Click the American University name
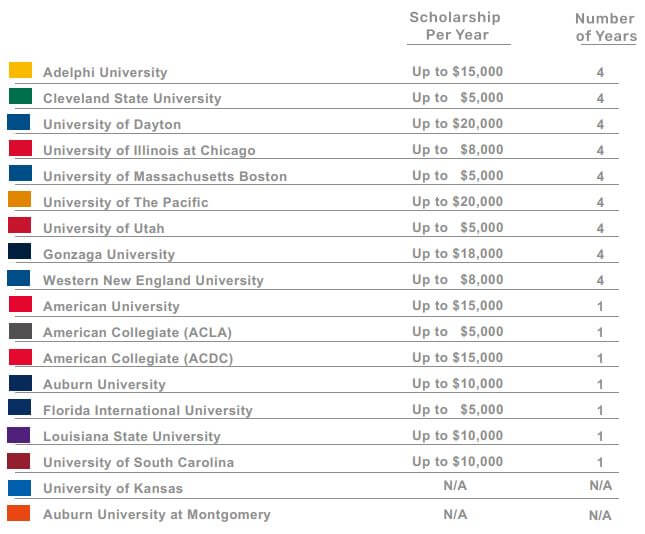 click(111, 306)
